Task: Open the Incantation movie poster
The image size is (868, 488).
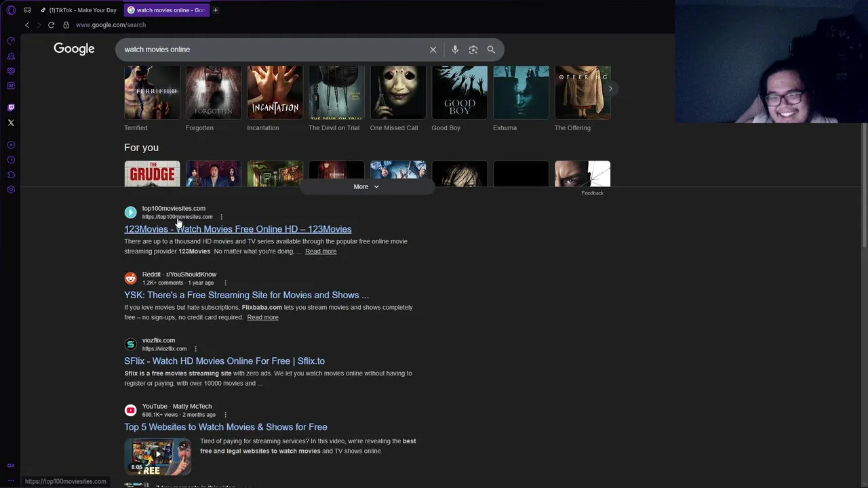Action: 275,92
